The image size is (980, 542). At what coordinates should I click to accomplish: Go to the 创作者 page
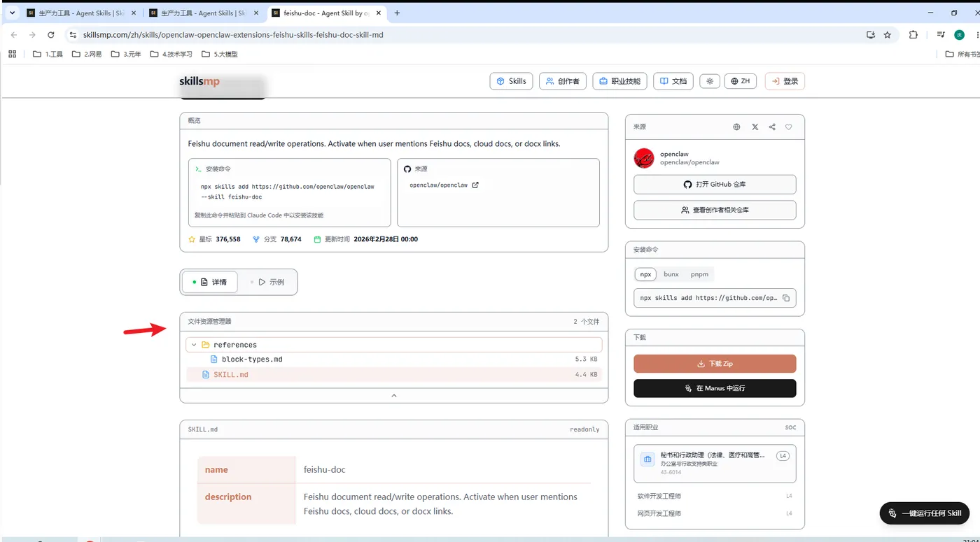pyautogui.click(x=563, y=81)
